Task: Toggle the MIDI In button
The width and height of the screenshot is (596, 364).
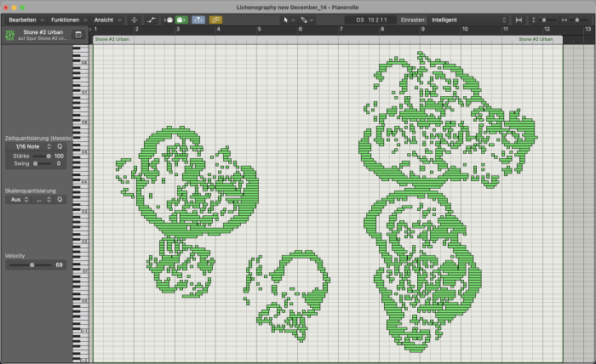Action: pyautogui.click(x=169, y=20)
